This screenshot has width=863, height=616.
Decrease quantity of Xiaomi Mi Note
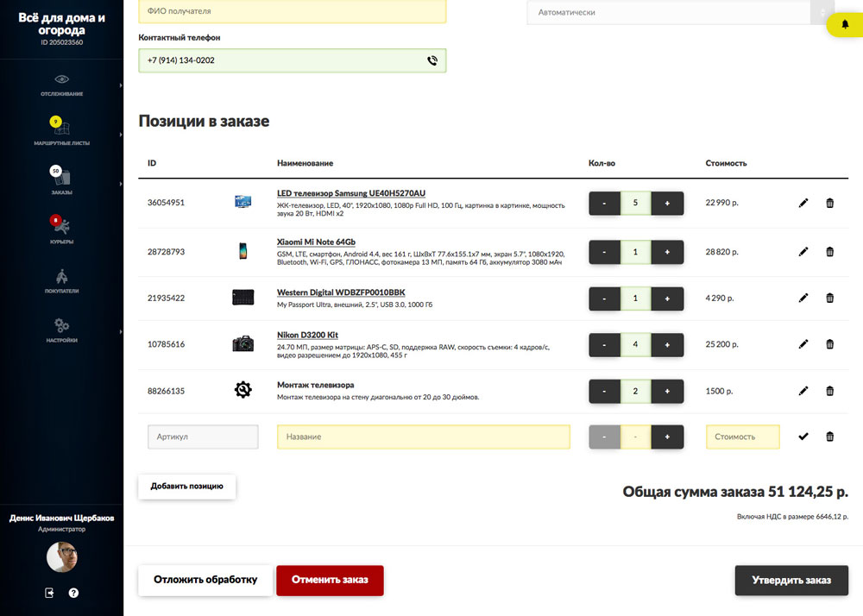click(x=604, y=252)
